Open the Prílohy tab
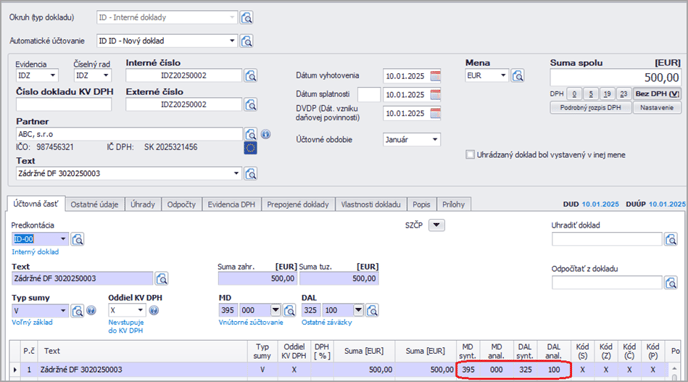 tap(453, 204)
